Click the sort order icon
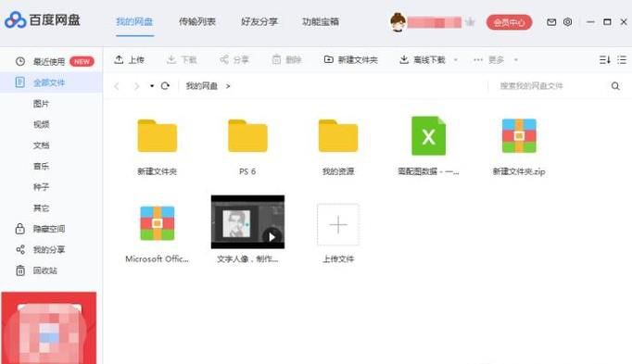632x364 pixels. 604,60
